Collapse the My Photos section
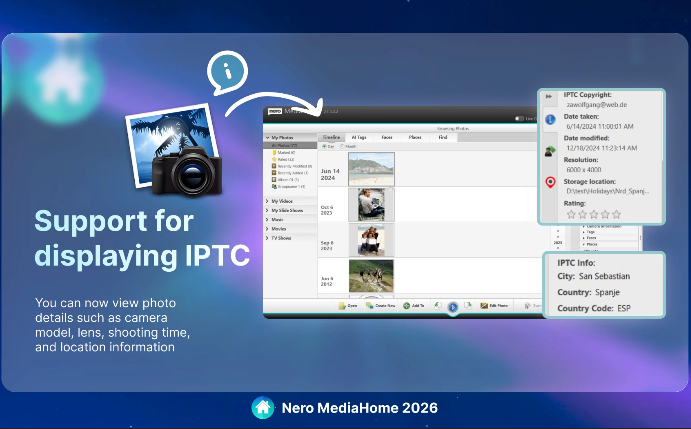The height and width of the screenshot is (429, 691). [267, 137]
